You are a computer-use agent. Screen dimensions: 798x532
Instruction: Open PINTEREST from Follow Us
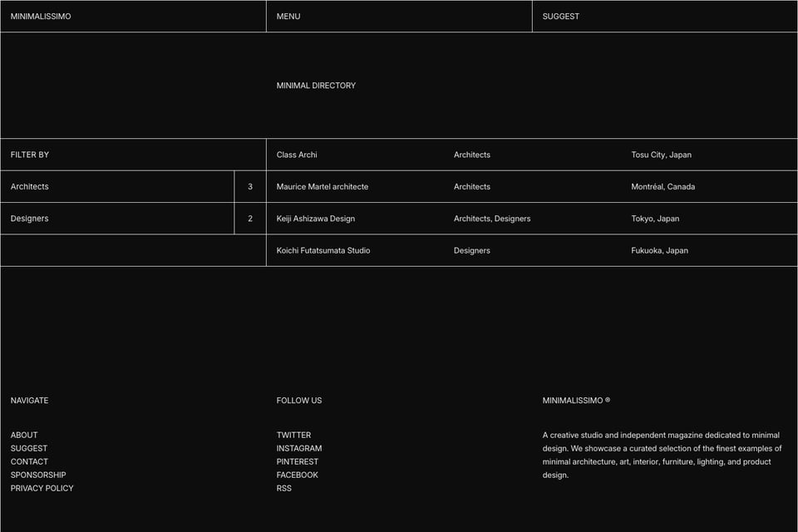point(298,461)
